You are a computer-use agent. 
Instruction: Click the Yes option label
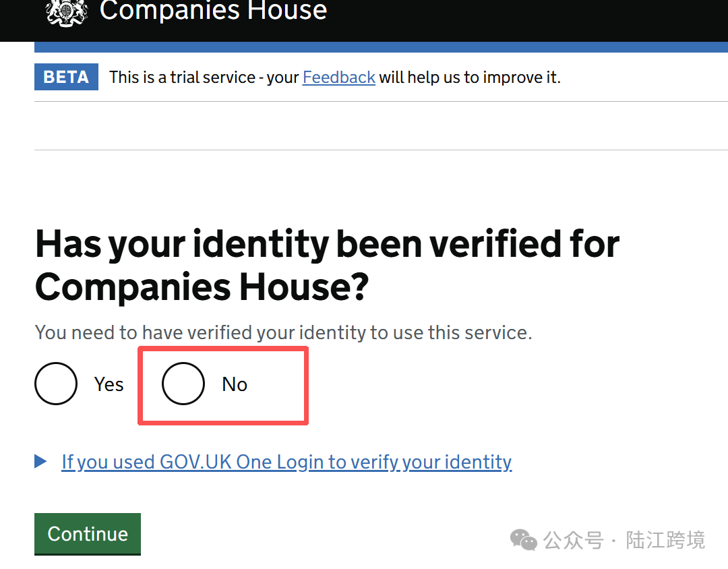[109, 384]
